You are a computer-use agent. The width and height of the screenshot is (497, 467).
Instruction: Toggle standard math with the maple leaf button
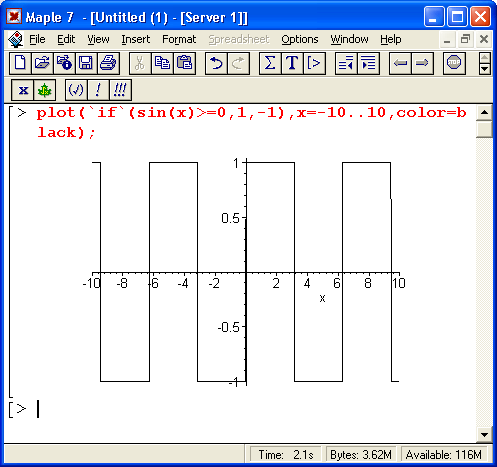click(x=44, y=90)
